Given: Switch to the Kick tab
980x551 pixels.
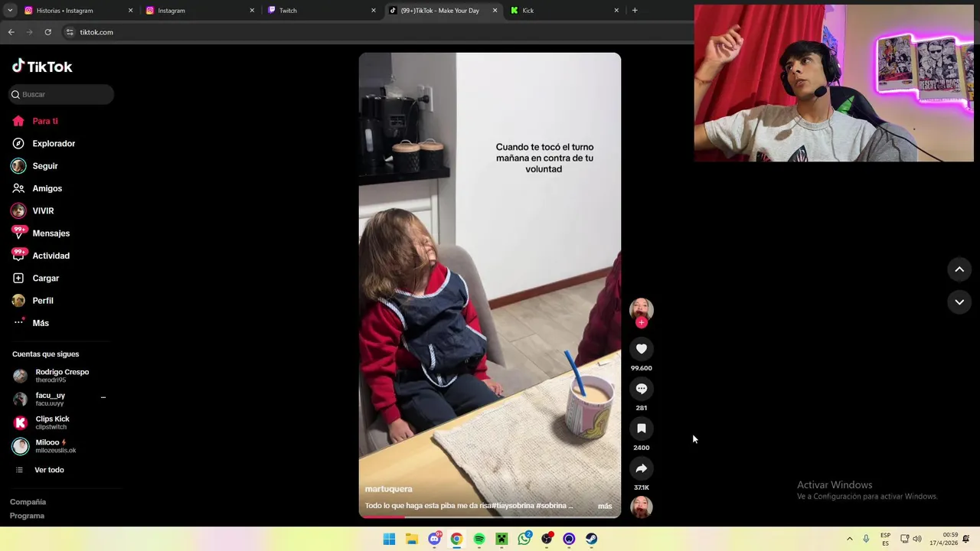Looking at the screenshot, I should point(564,11).
